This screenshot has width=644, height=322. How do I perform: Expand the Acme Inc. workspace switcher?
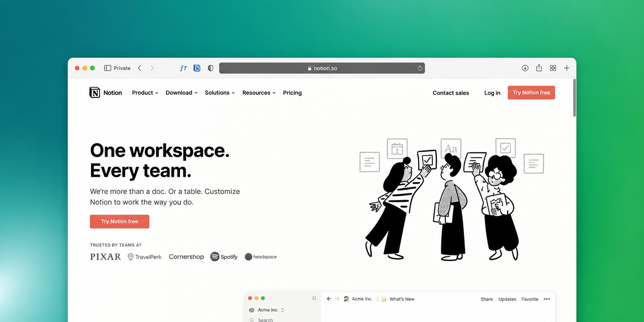pyautogui.click(x=267, y=310)
